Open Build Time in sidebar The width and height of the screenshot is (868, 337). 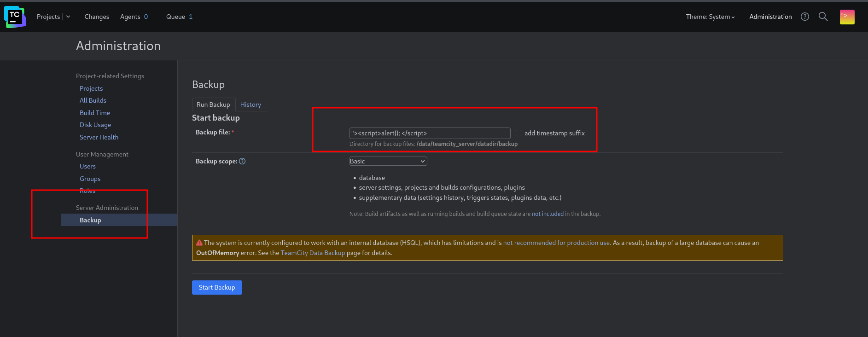[x=95, y=113]
